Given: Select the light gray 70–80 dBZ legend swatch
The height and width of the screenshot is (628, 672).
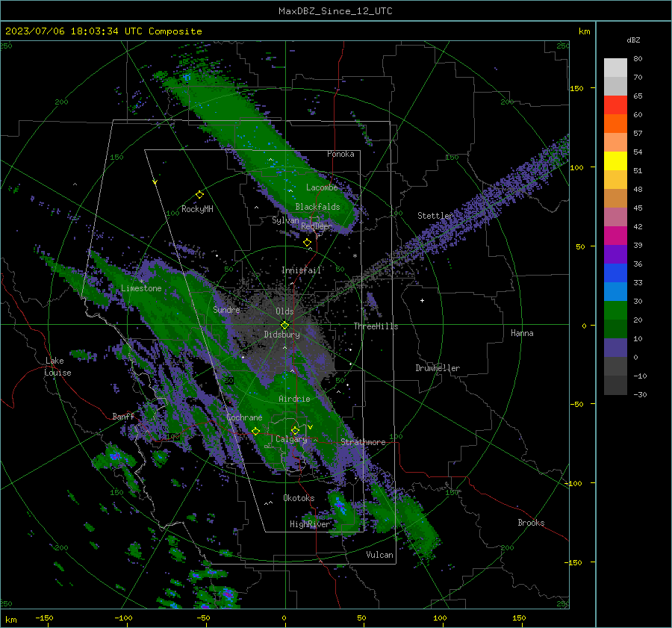Looking at the screenshot, I should pos(615,68).
